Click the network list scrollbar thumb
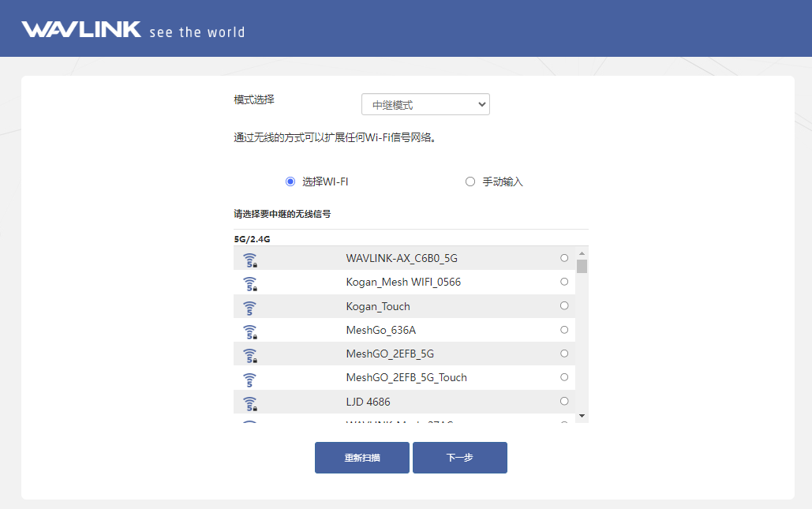The image size is (812, 509). (582, 266)
